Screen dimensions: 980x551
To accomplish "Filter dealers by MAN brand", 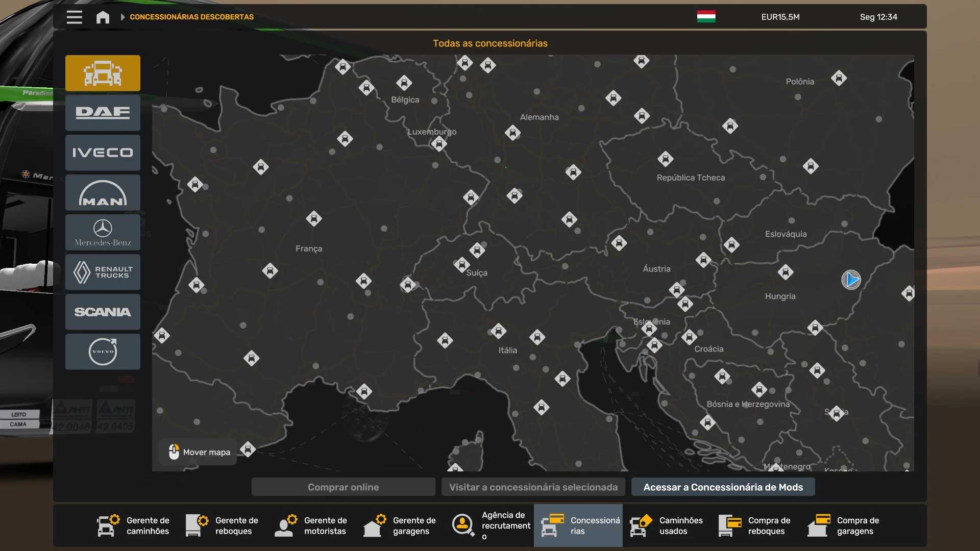I will (103, 192).
